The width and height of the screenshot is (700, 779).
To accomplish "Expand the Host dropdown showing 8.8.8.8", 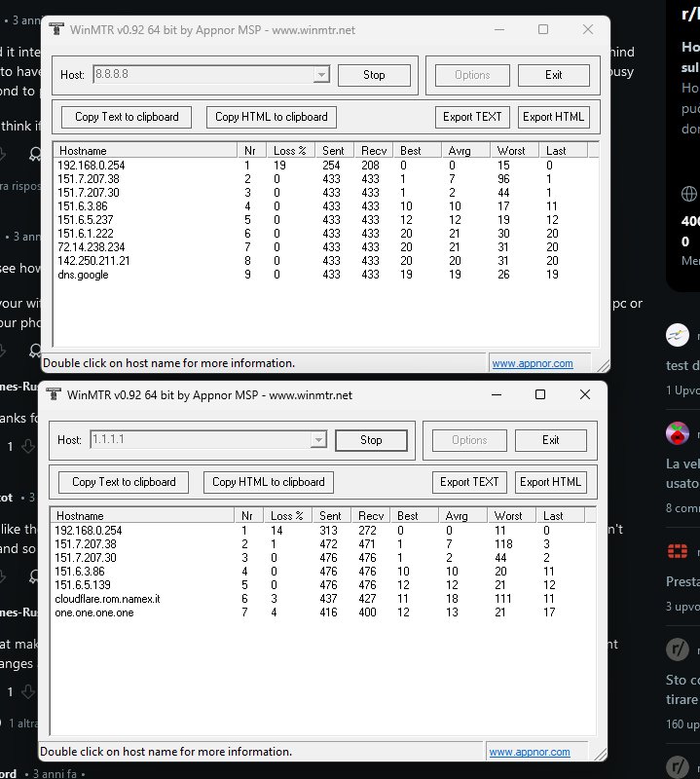I will tap(322, 75).
